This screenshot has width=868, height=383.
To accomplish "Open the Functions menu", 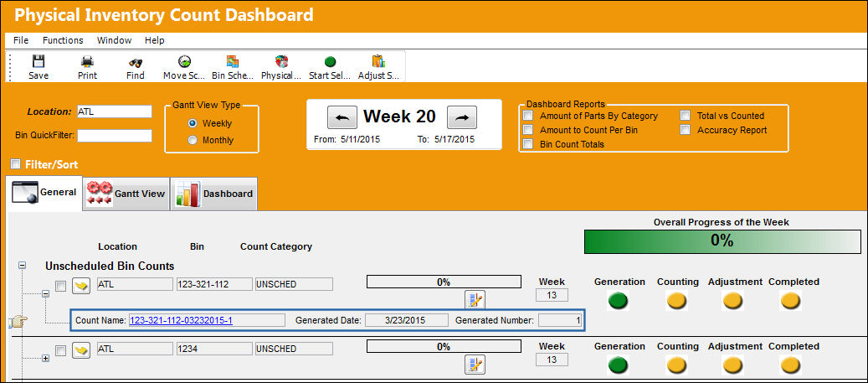I will tap(63, 40).
